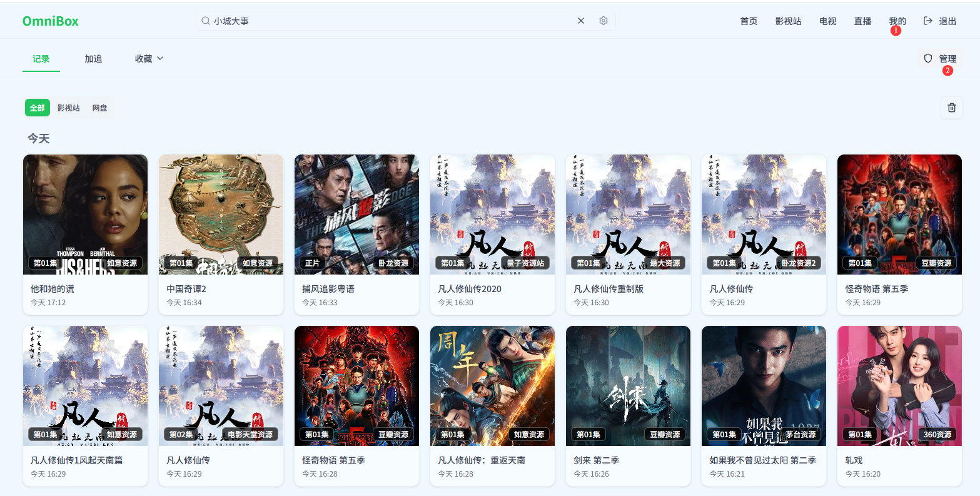The image size is (980, 496).
Task: Open 电视 in the top navigation
Action: [827, 20]
